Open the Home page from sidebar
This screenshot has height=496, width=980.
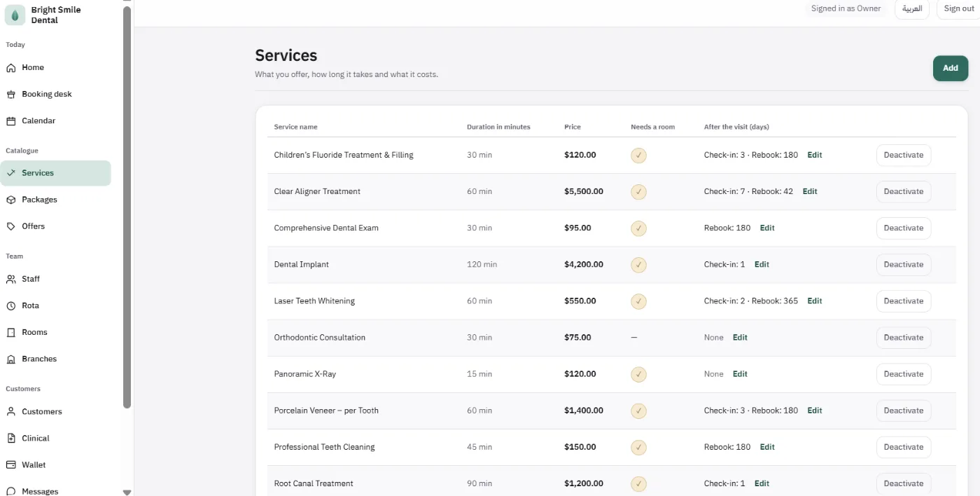pyautogui.click(x=55, y=68)
